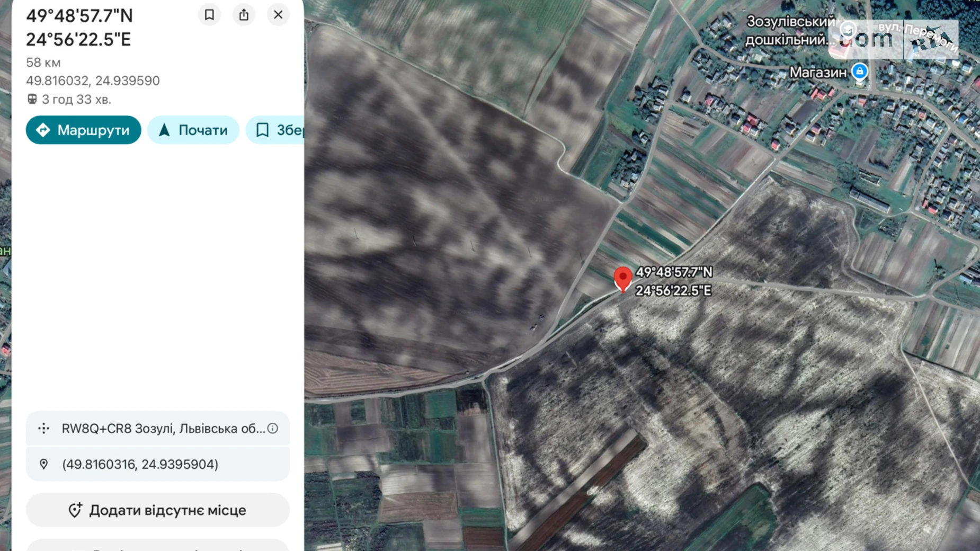Click the partially visible Зберегти button
The image size is (980, 551).
pyautogui.click(x=277, y=130)
